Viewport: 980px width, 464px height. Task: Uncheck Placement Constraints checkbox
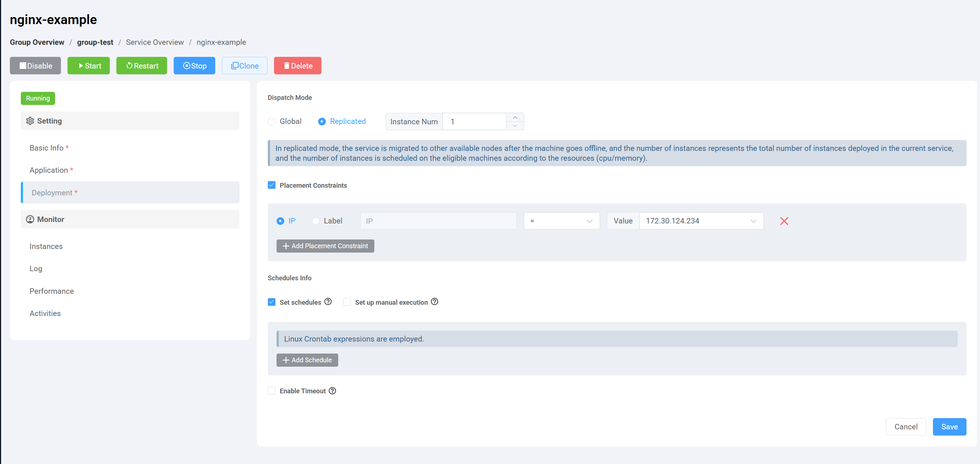tap(271, 185)
